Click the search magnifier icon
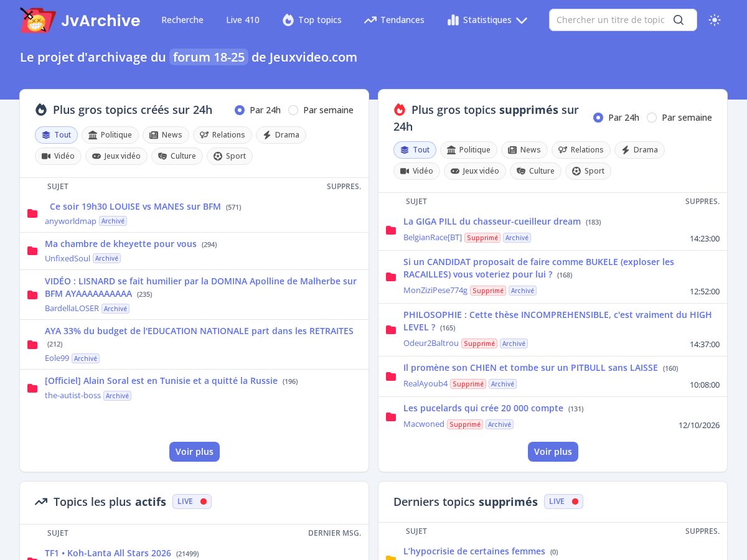Image resolution: width=747 pixels, height=560 pixels. [679, 20]
